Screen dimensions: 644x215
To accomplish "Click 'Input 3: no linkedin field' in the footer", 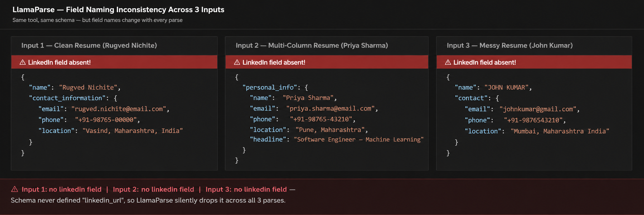I will pyautogui.click(x=246, y=189).
